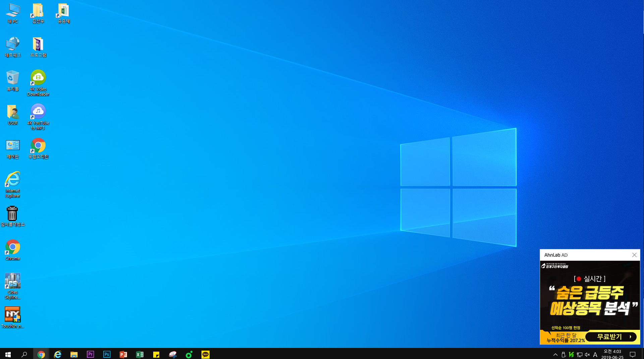Open Sticky Notes from the taskbar
The image size is (644, 359).
(156, 354)
